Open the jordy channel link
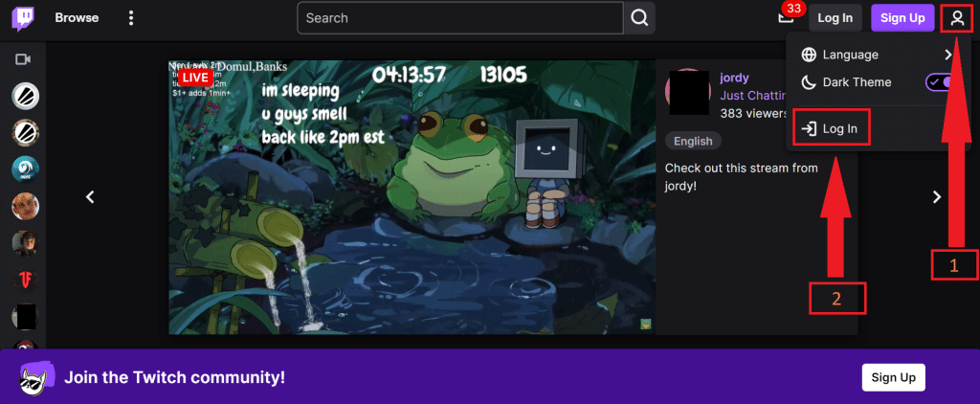 click(734, 78)
